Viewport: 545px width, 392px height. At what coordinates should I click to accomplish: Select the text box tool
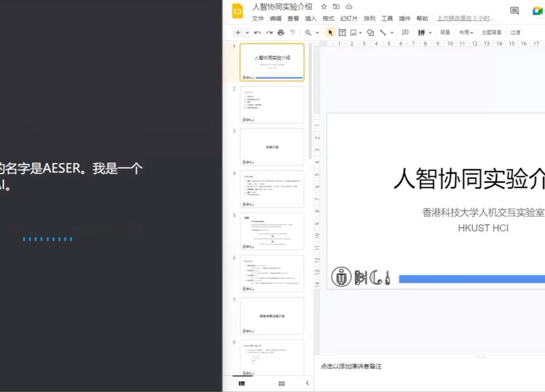pos(342,33)
